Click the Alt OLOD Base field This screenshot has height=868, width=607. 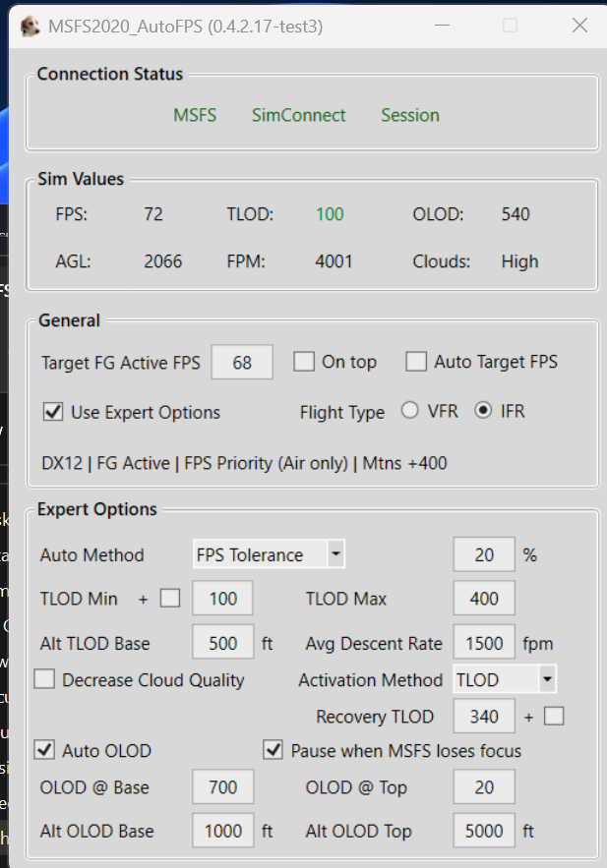coord(223,831)
